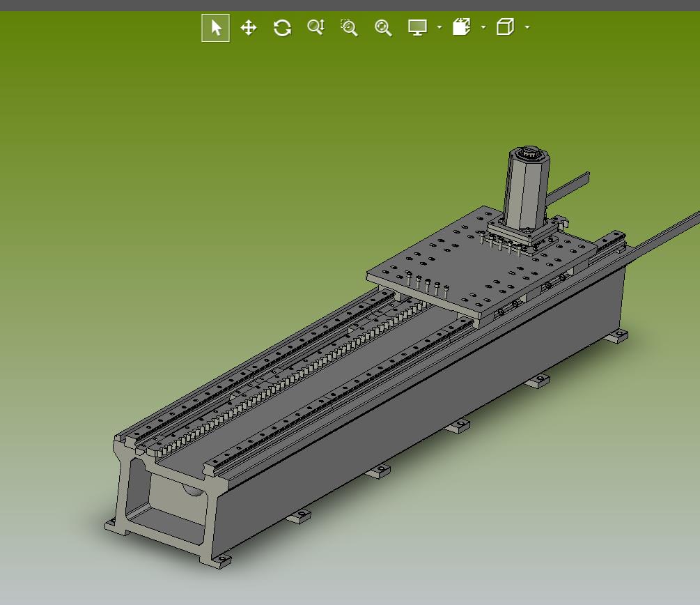The width and height of the screenshot is (700, 605).
Task: Pick the Zoom in/out magnifier tool
Action: tap(316, 27)
